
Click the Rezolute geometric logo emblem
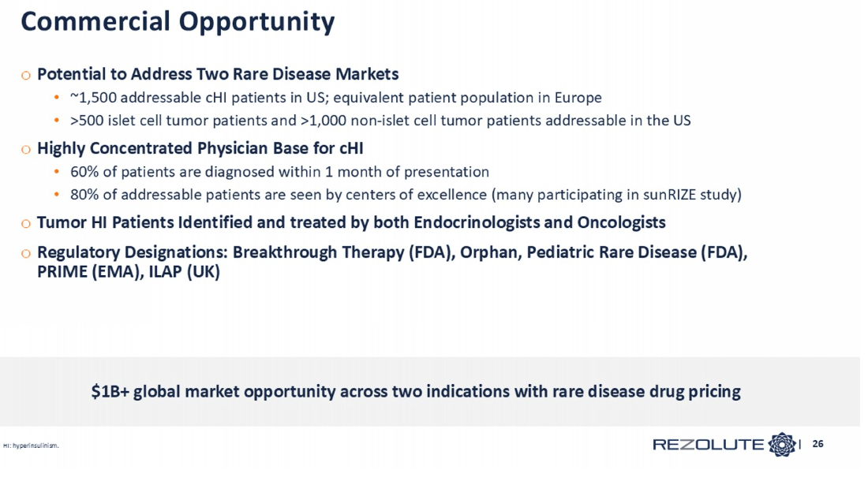pos(783,445)
